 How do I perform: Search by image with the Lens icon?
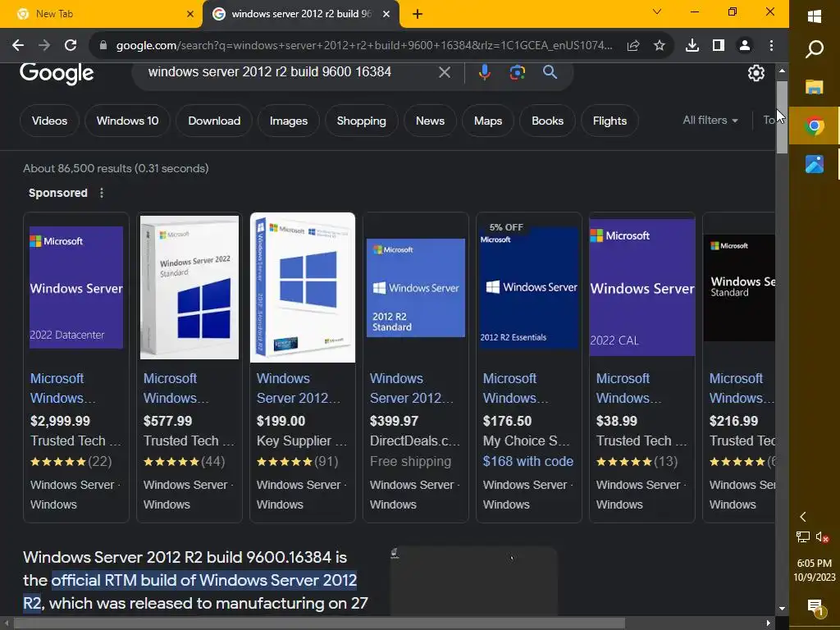(x=518, y=72)
